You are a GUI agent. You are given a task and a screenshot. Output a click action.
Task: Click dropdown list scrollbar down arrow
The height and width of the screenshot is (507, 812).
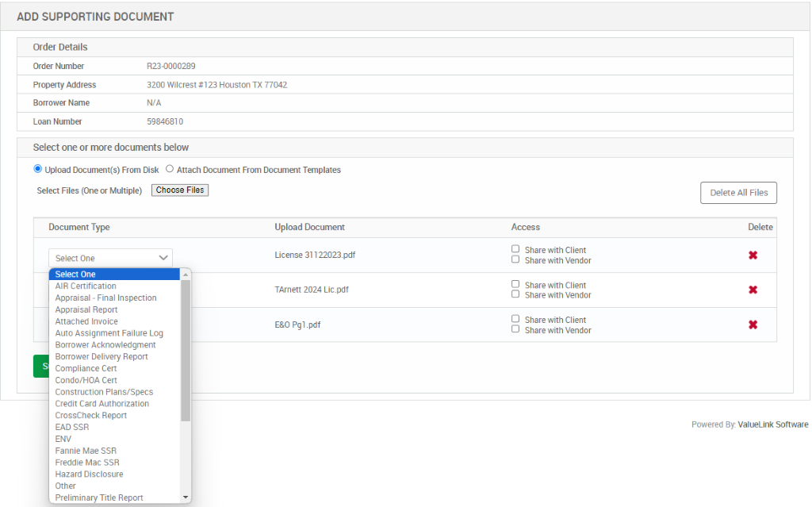point(186,497)
